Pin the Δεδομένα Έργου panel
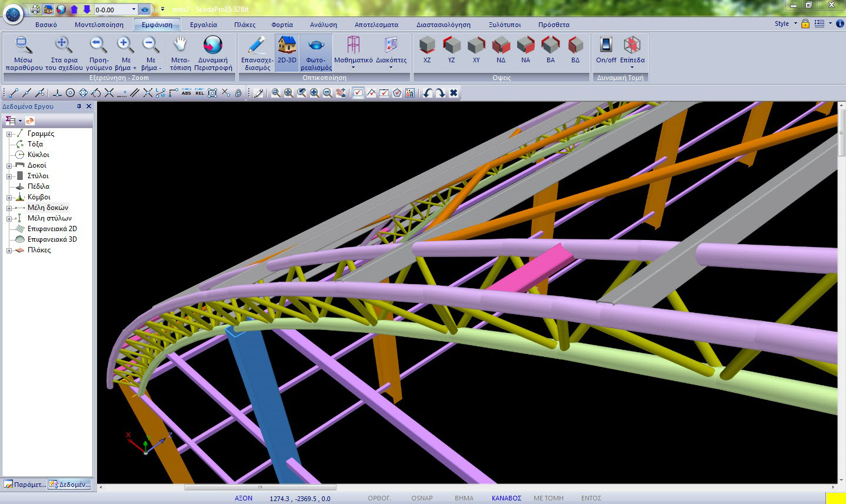The height and width of the screenshot is (504, 846). (79, 106)
